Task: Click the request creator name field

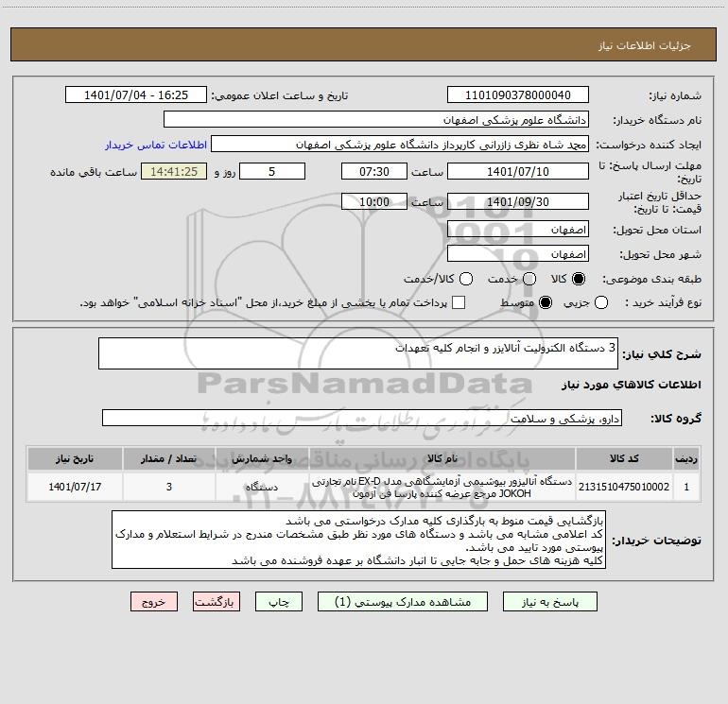Action: coord(400,145)
